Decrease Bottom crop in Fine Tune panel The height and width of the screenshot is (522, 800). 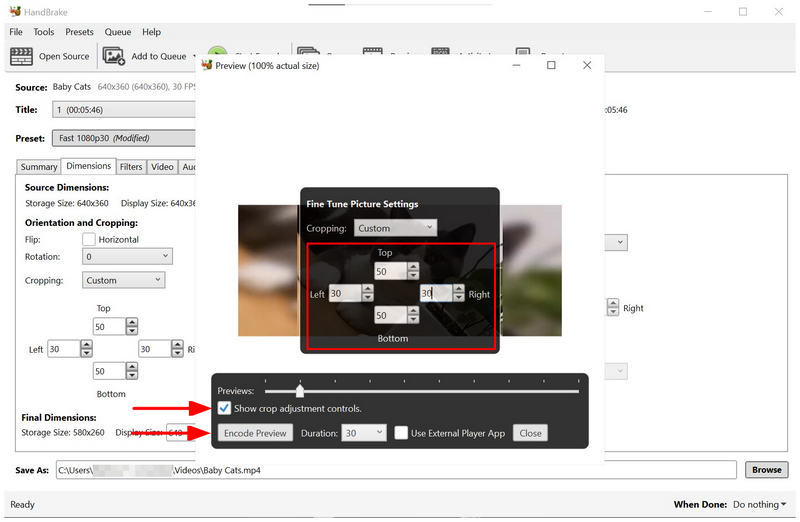tap(413, 319)
